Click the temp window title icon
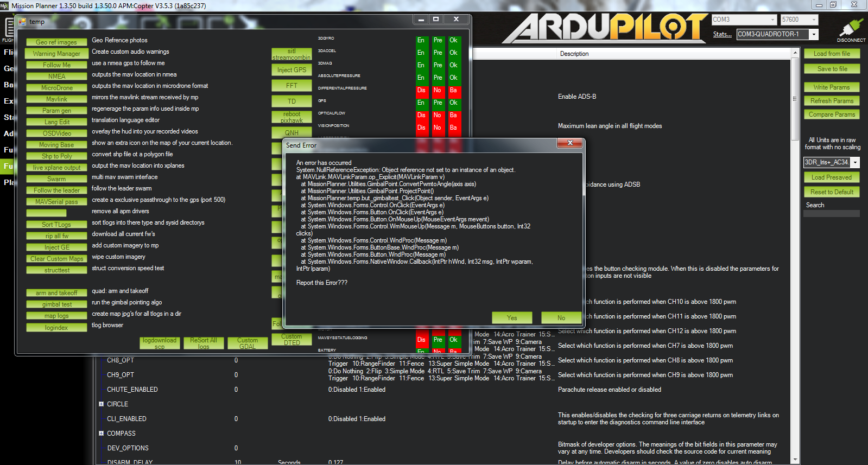The image size is (868, 465). pyautogui.click(x=22, y=22)
